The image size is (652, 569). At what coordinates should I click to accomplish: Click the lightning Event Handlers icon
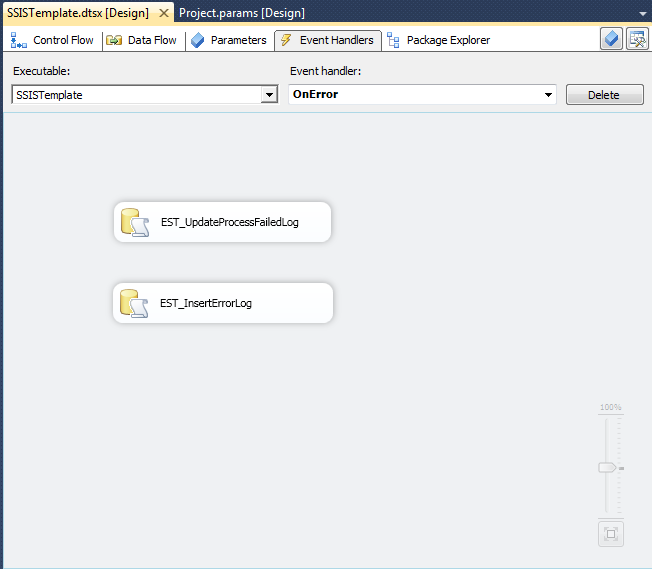coord(286,40)
